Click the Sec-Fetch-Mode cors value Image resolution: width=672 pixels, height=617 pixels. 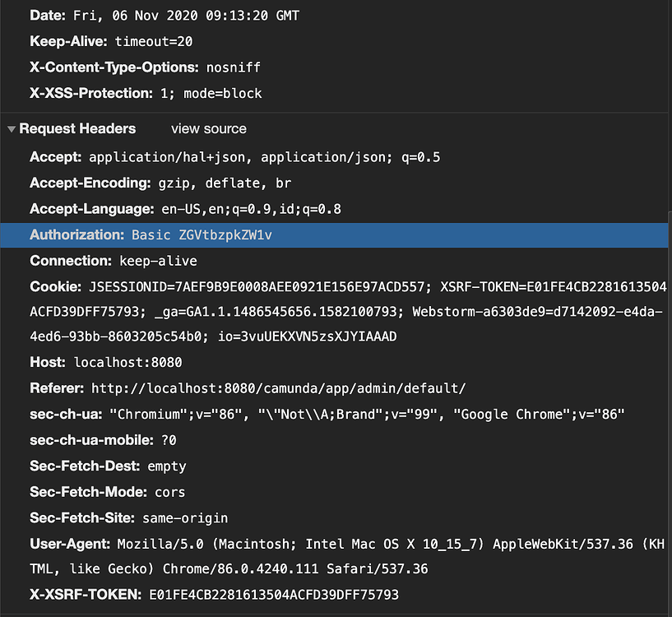[x=169, y=492]
